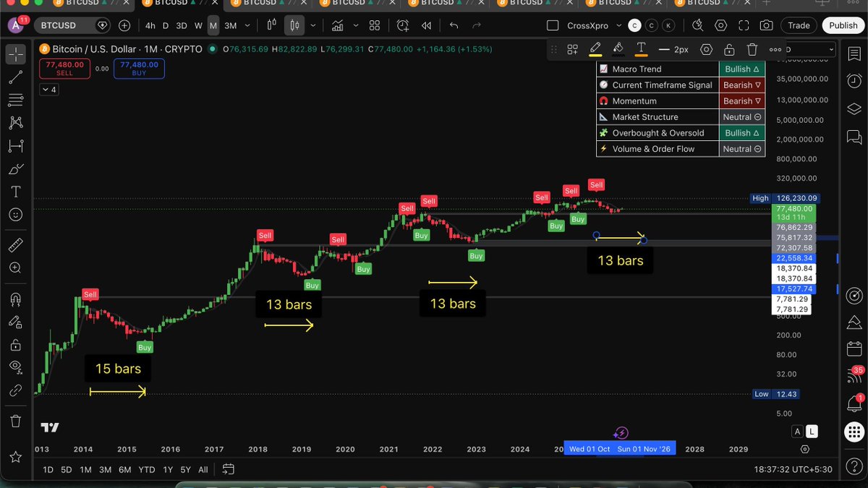Image resolution: width=868 pixels, height=488 pixels.
Task: Open layout setup square icon
Action: click(x=553, y=25)
